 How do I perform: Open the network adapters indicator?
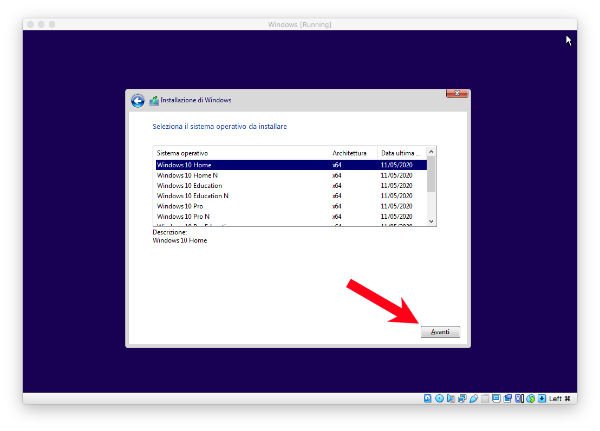[462, 398]
